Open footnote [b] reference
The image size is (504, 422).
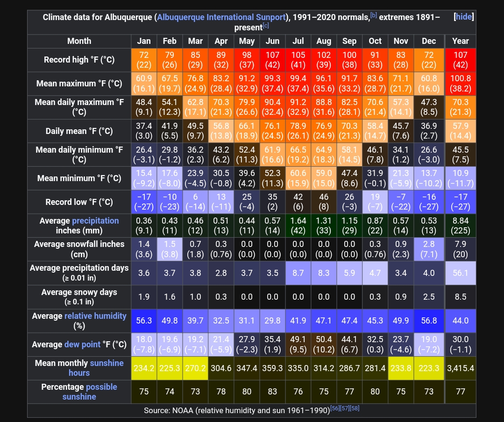374,15
